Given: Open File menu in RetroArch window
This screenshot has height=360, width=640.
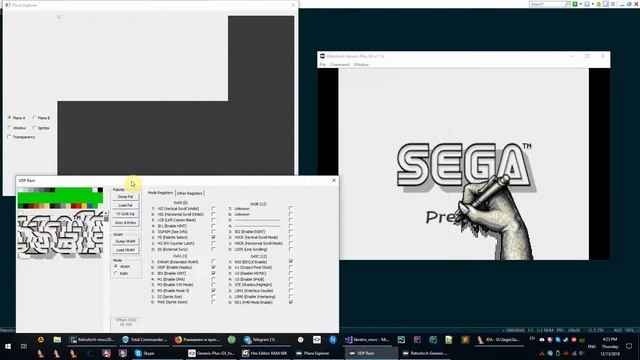Looking at the screenshot, I should 322,64.
